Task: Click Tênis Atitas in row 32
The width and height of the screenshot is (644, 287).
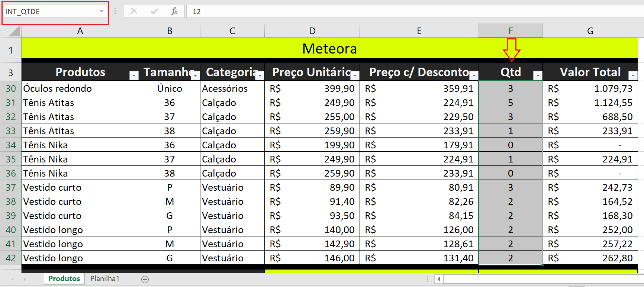Action: (x=80, y=117)
